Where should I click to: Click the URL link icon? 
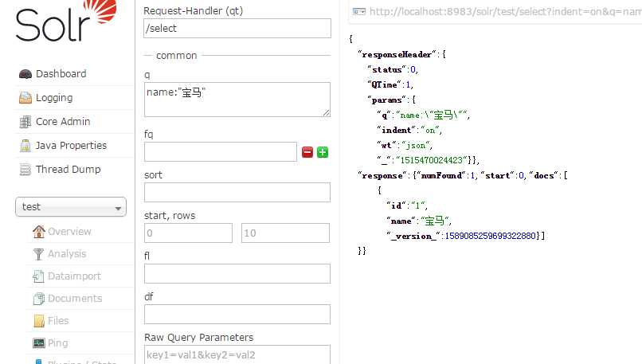click(x=359, y=11)
